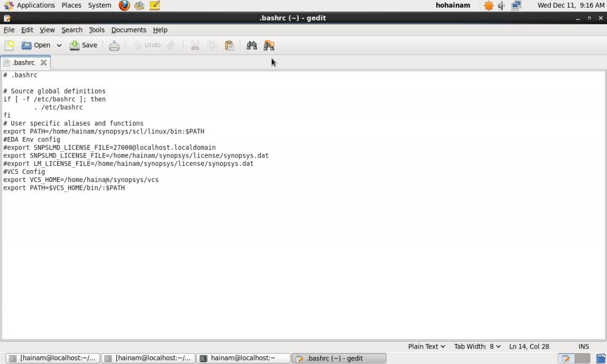Switch to first hainam@localhost:~/... terminal taskbar item
Screen dimensions: 607x364
click(x=53, y=358)
